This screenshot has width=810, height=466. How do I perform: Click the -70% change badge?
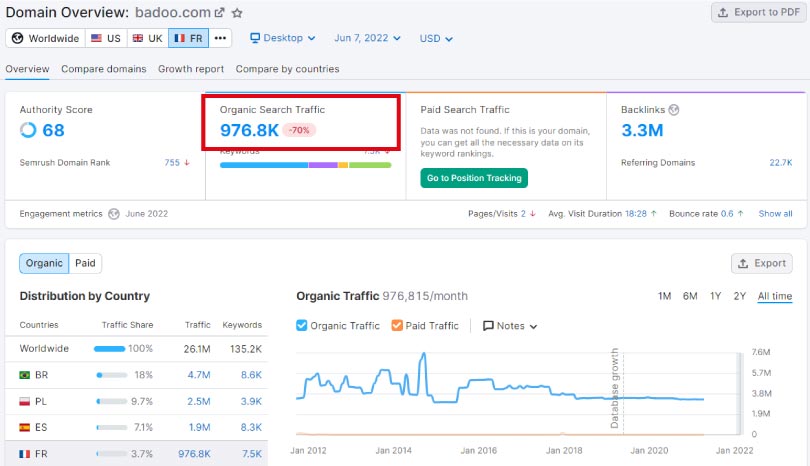click(299, 130)
